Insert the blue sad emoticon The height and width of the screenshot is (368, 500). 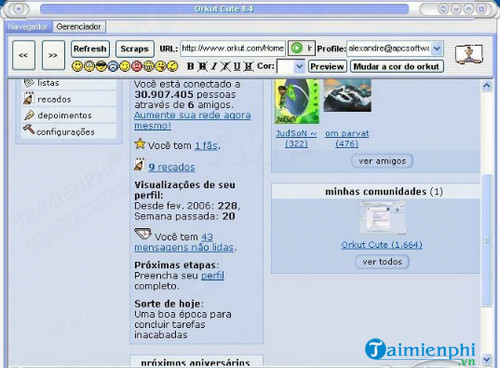(113, 66)
